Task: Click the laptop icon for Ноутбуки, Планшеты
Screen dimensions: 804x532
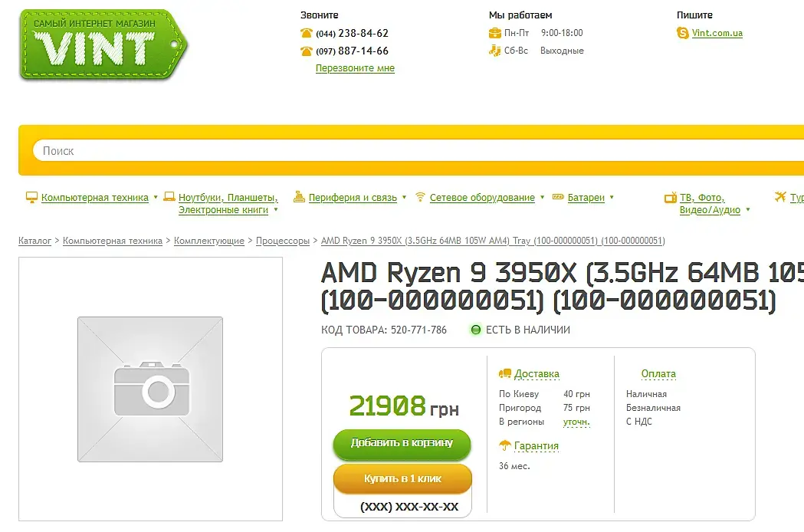Action: click(x=169, y=198)
